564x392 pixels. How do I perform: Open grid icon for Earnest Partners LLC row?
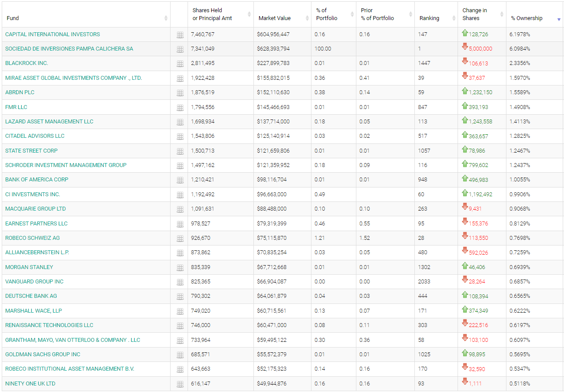180,224
